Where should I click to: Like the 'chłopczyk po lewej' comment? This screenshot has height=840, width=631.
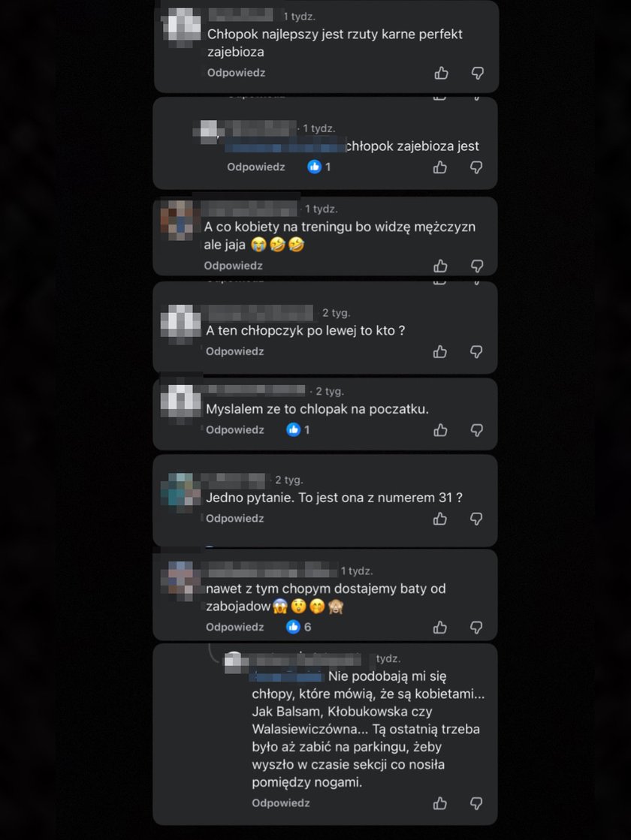[440, 351]
